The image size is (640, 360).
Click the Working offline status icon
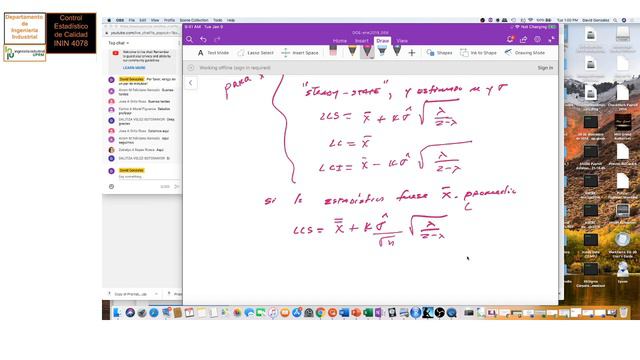(191, 68)
